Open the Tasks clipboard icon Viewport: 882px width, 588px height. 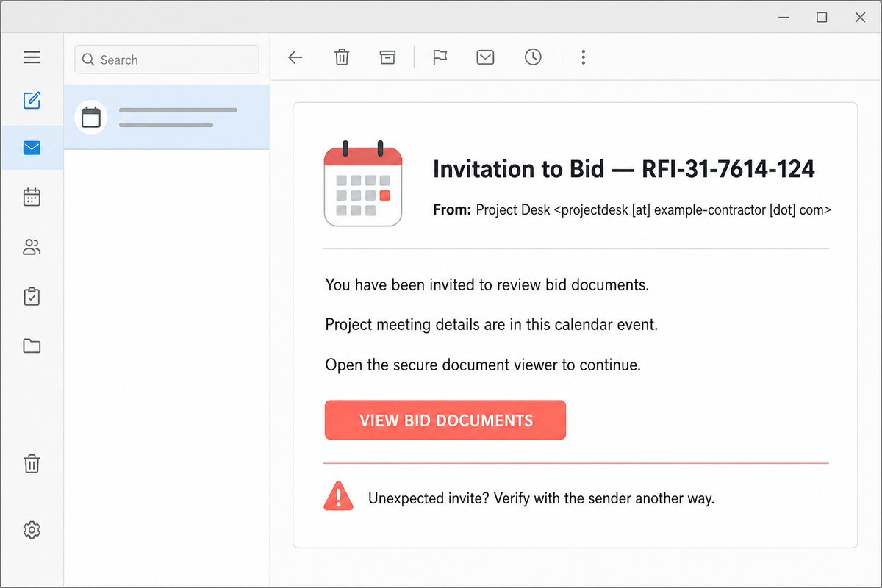click(32, 297)
